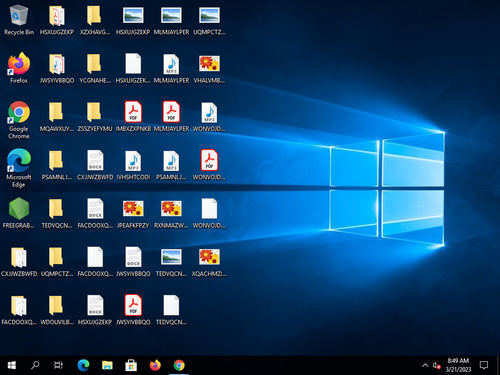Select the MLMJAYLPER landscape image file
500x375 pixels.
point(171,20)
